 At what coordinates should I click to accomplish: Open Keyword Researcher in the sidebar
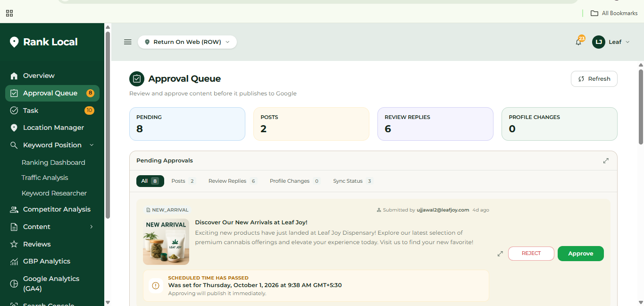54,193
